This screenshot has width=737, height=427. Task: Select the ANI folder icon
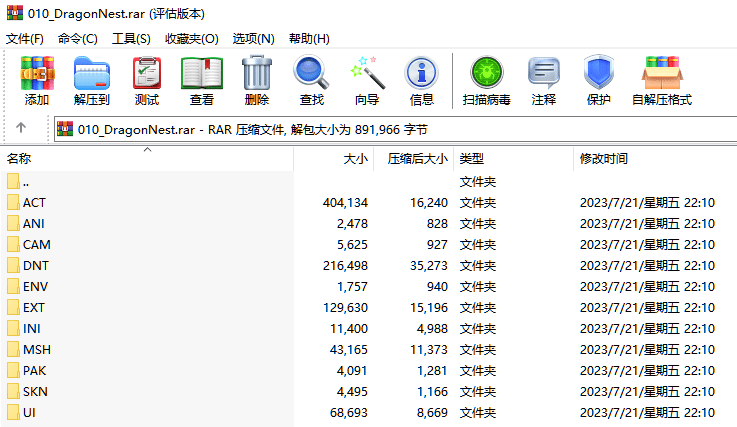[14, 223]
